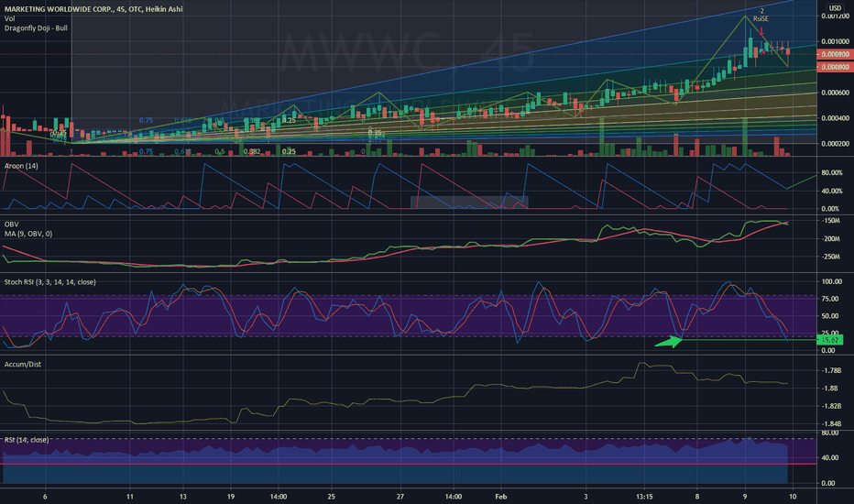Click the -200M OBV axis label

(x=830, y=238)
